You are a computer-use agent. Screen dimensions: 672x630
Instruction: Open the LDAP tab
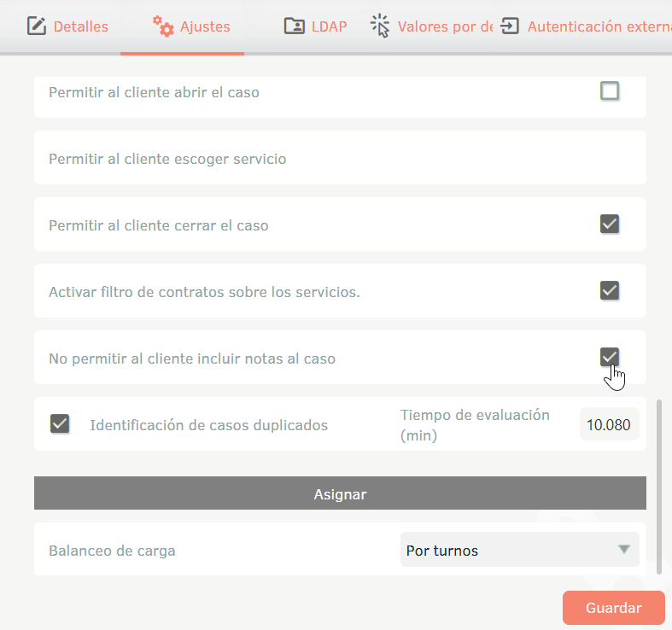pos(329,26)
